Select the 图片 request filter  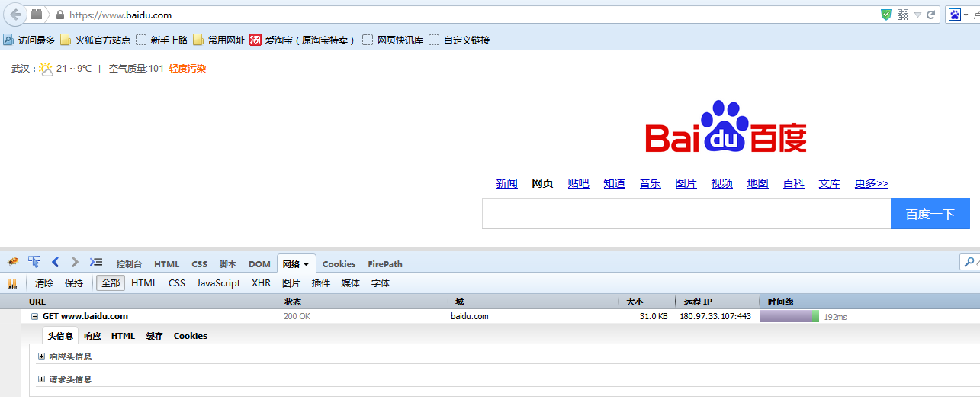[291, 283]
